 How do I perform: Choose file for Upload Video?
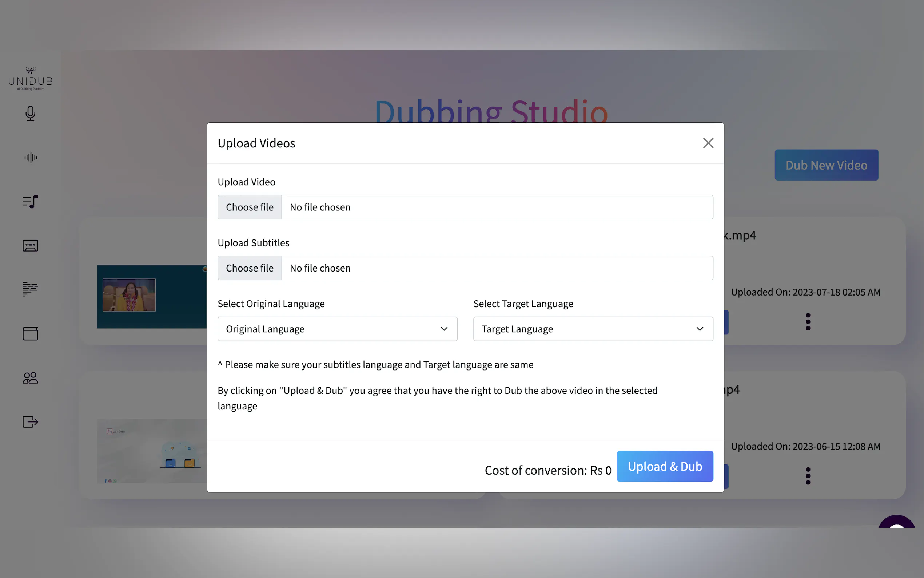point(250,207)
